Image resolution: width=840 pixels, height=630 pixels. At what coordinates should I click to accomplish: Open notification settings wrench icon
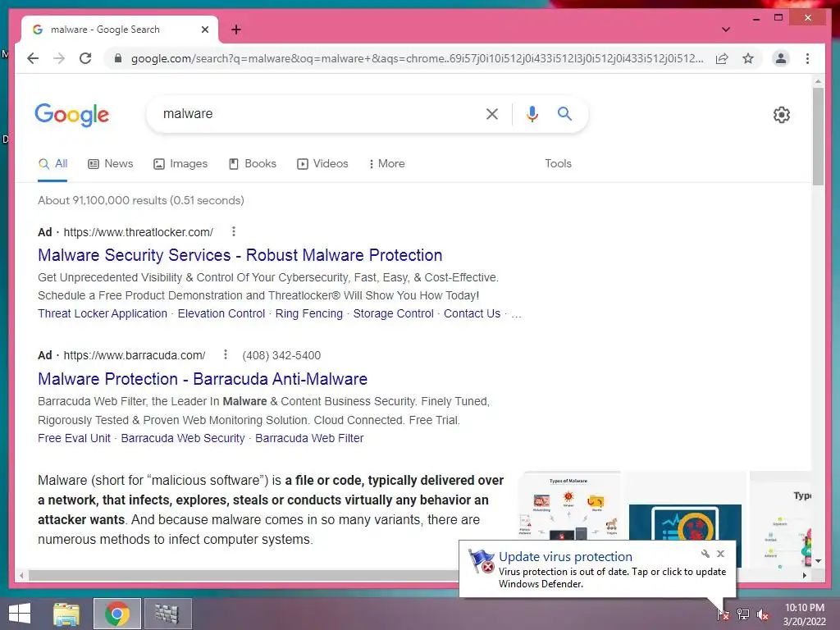tap(705, 554)
